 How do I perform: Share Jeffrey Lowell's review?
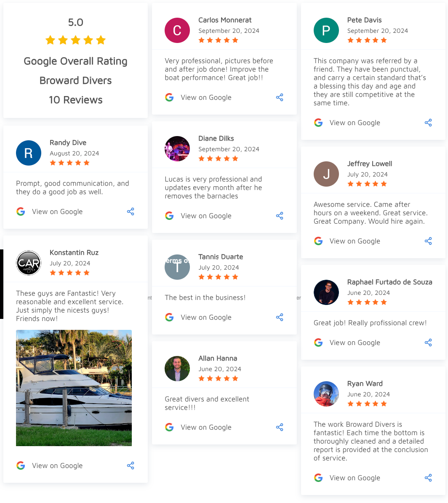point(428,241)
